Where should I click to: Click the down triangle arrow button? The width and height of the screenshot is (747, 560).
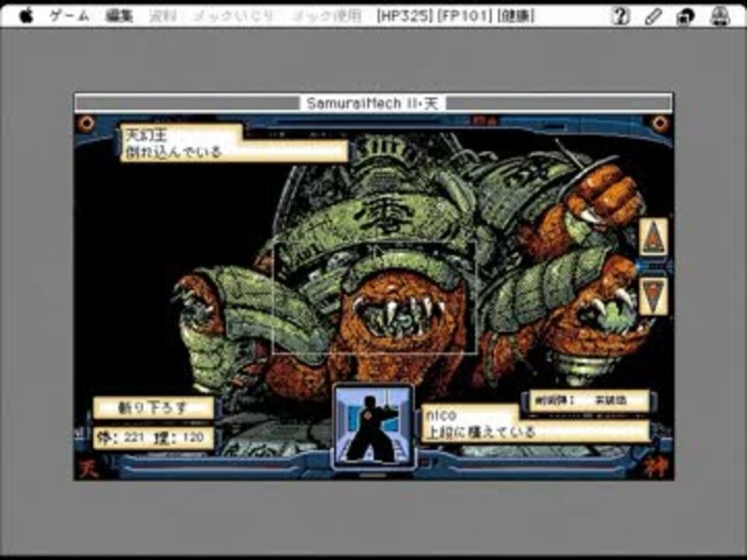[653, 296]
